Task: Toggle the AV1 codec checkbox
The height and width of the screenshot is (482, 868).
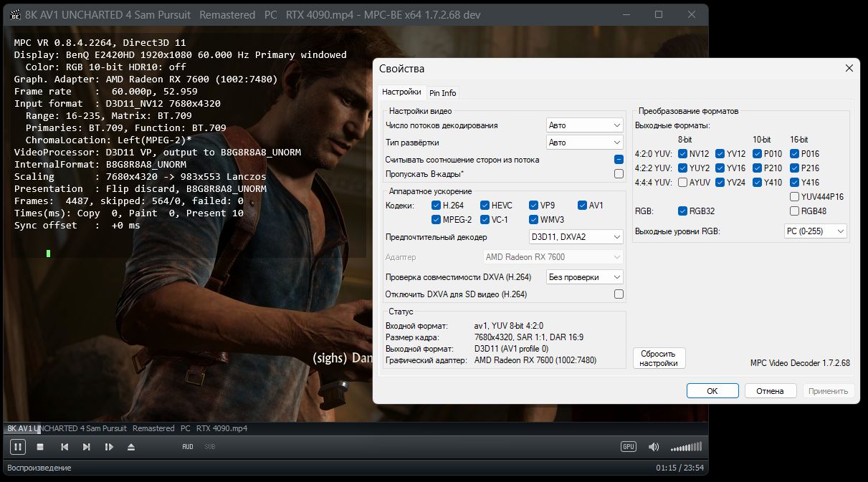Action: click(x=583, y=206)
